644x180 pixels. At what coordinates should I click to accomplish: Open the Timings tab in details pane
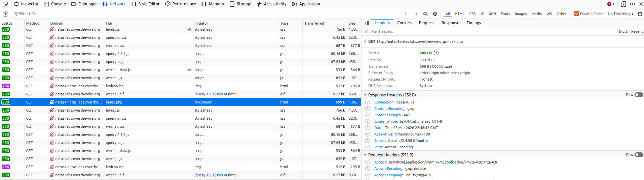click(x=473, y=23)
